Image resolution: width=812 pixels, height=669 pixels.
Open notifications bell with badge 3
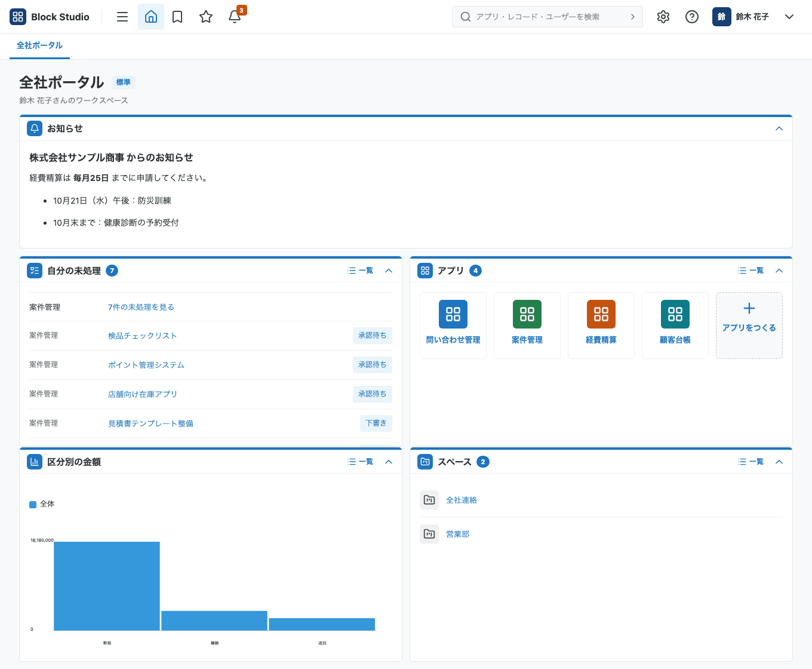point(235,17)
